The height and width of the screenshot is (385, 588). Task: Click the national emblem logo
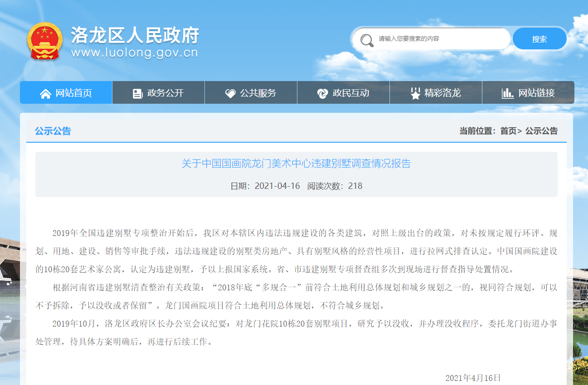tap(44, 41)
